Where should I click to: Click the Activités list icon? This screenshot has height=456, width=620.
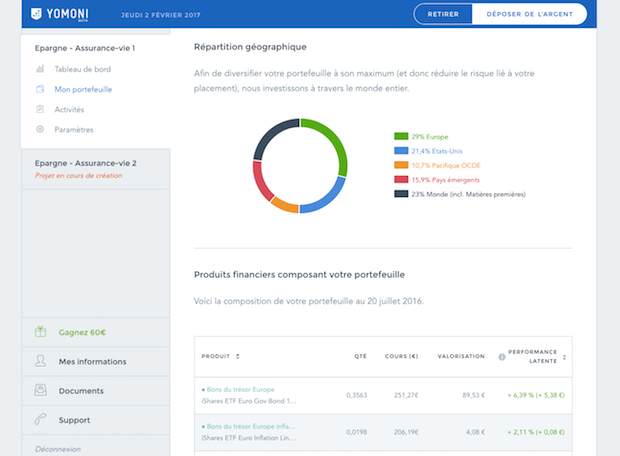pyautogui.click(x=40, y=109)
